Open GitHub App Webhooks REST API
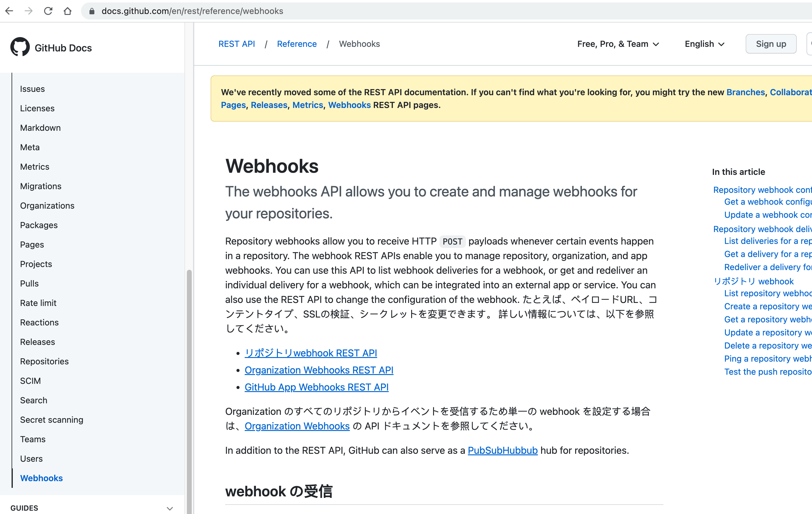This screenshot has height=514, width=812. pyautogui.click(x=316, y=387)
